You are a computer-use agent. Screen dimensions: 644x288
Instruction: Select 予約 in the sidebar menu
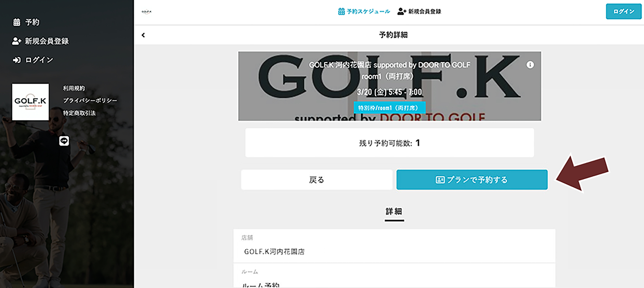(x=32, y=22)
